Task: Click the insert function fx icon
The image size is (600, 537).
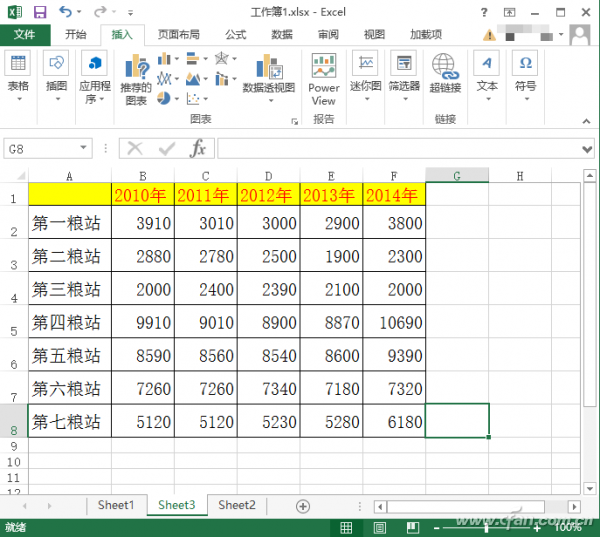Action: click(x=198, y=148)
